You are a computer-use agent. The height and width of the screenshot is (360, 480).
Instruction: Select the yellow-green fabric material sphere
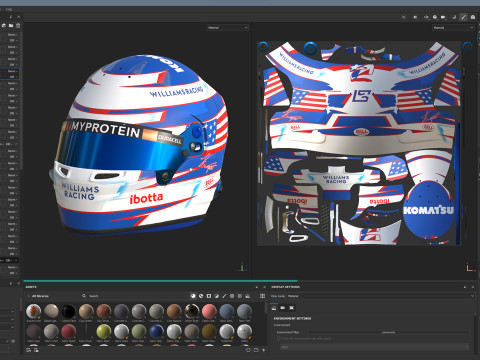point(104,332)
